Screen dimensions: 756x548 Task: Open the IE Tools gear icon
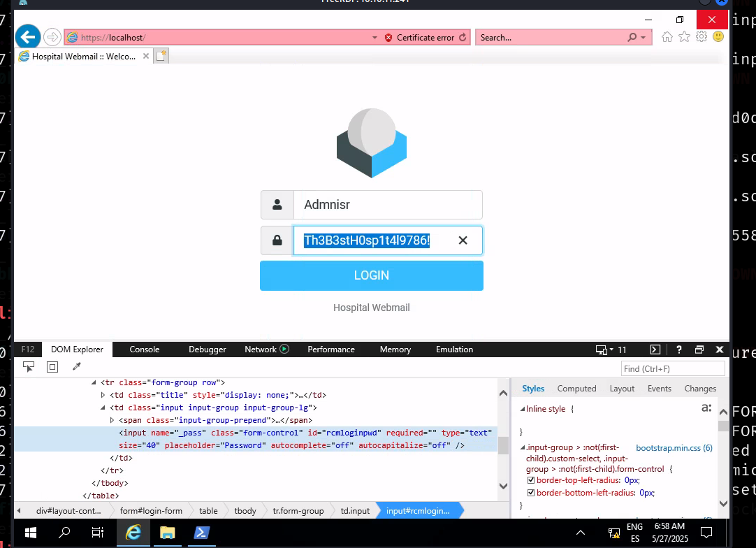tap(701, 37)
